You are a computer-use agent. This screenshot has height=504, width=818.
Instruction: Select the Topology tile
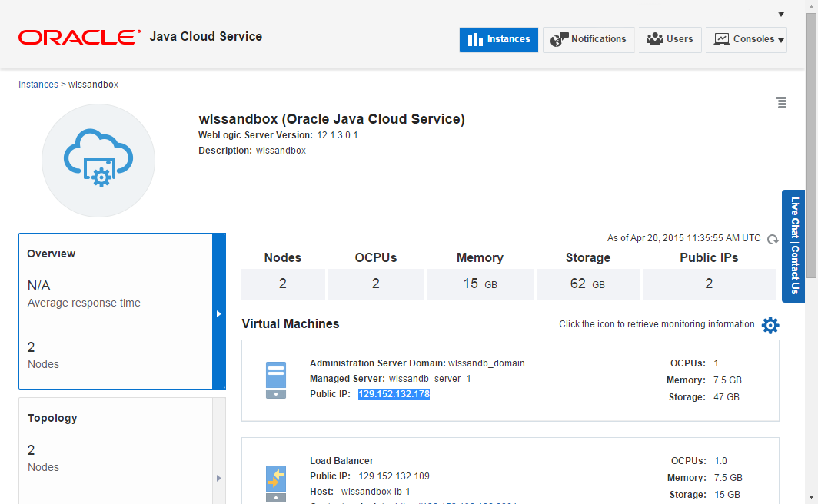coord(115,449)
